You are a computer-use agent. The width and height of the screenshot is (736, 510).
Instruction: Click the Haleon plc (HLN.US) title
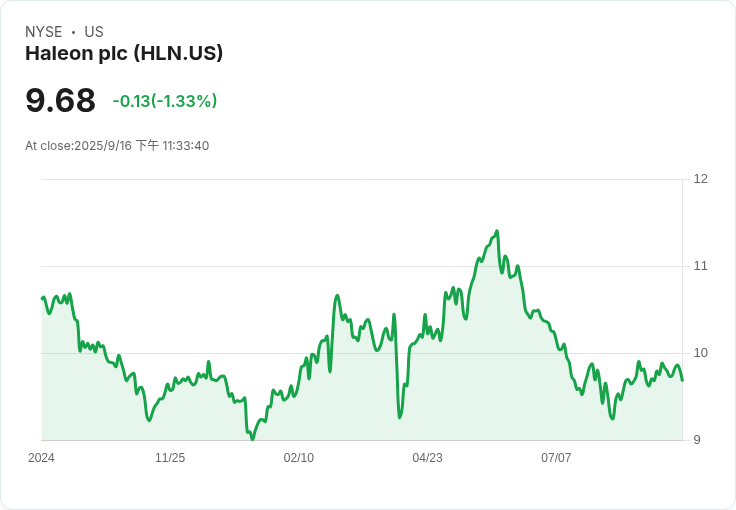pos(124,53)
